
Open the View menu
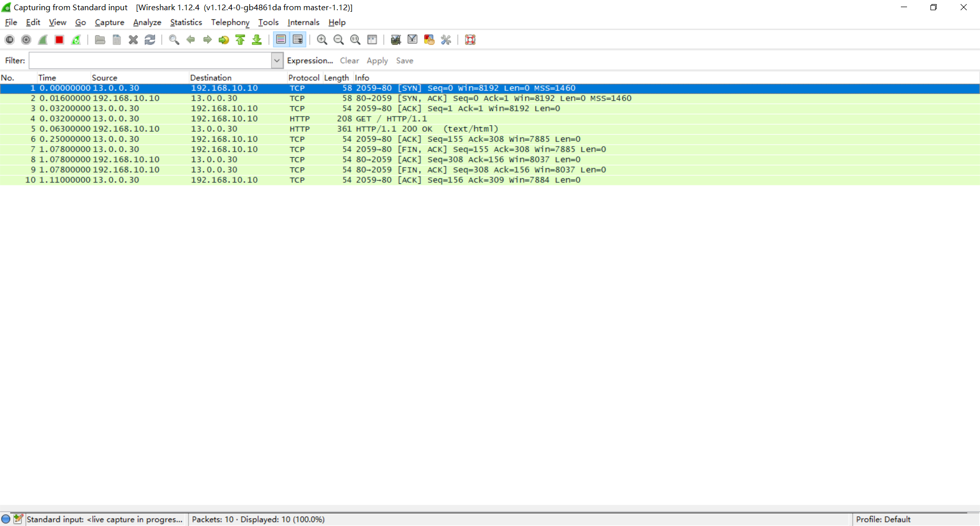(58, 22)
